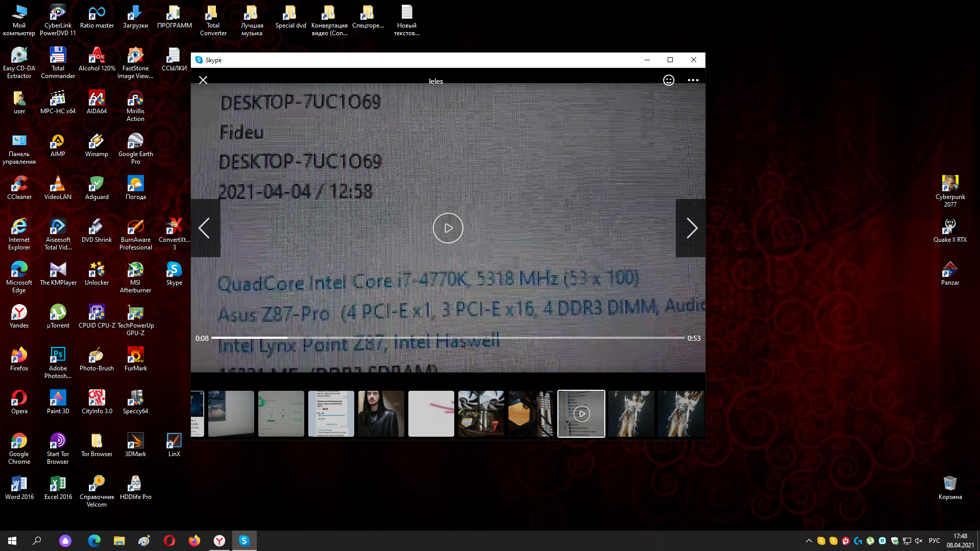Open the more options ellipsis menu
Viewport: 980px width, 551px height.
[693, 80]
